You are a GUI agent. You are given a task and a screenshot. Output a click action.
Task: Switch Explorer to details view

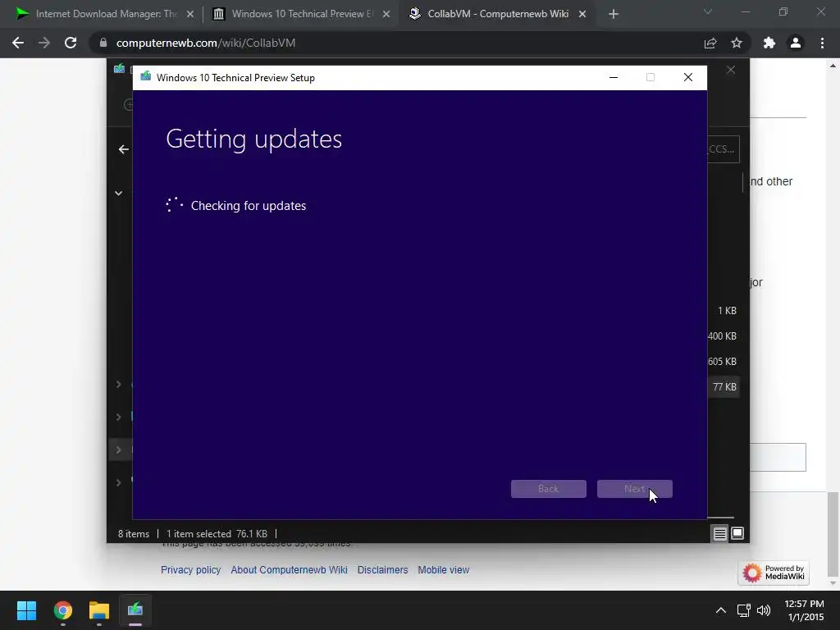coord(720,533)
